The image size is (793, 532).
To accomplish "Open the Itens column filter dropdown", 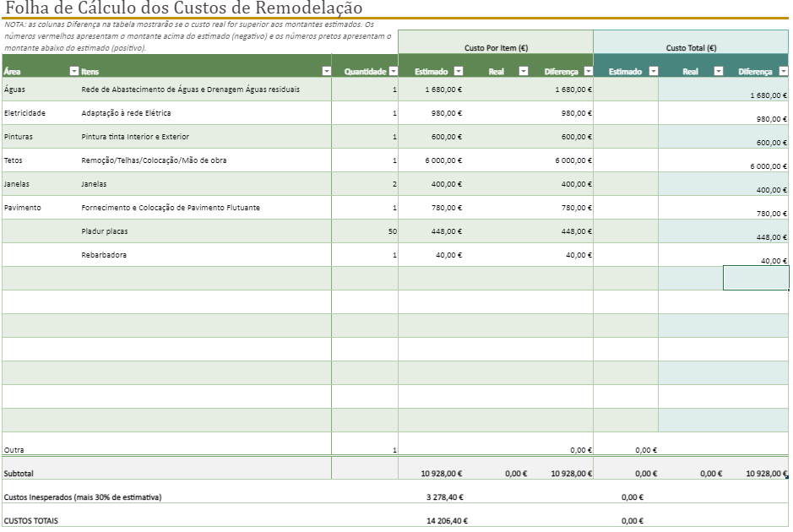I will pyautogui.click(x=327, y=71).
